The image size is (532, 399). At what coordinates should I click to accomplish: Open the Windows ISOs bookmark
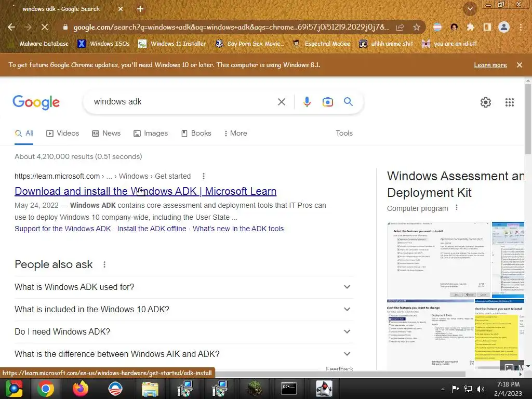[x=104, y=44]
